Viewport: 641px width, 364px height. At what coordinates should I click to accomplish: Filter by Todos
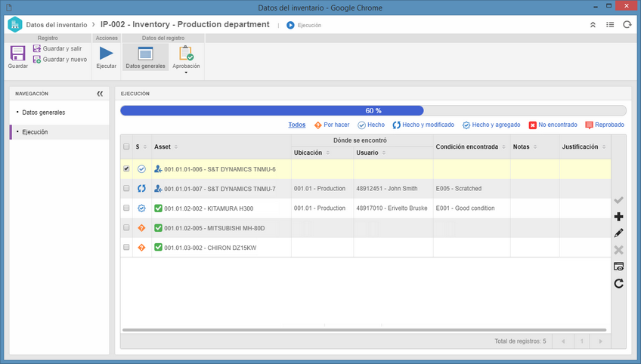(297, 125)
